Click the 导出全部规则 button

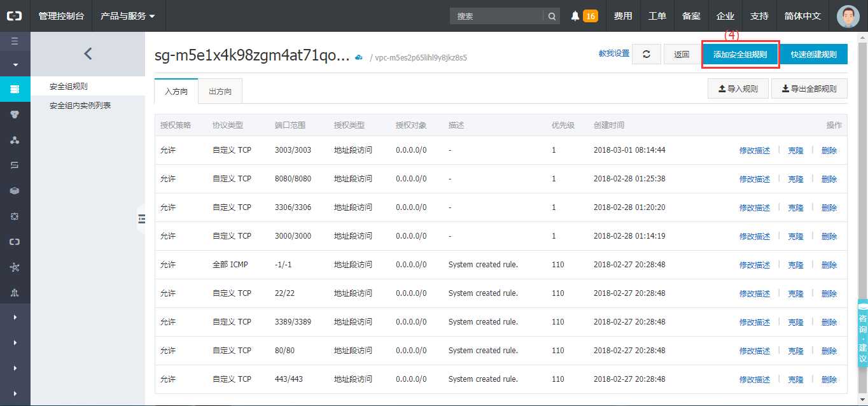(809, 89)
